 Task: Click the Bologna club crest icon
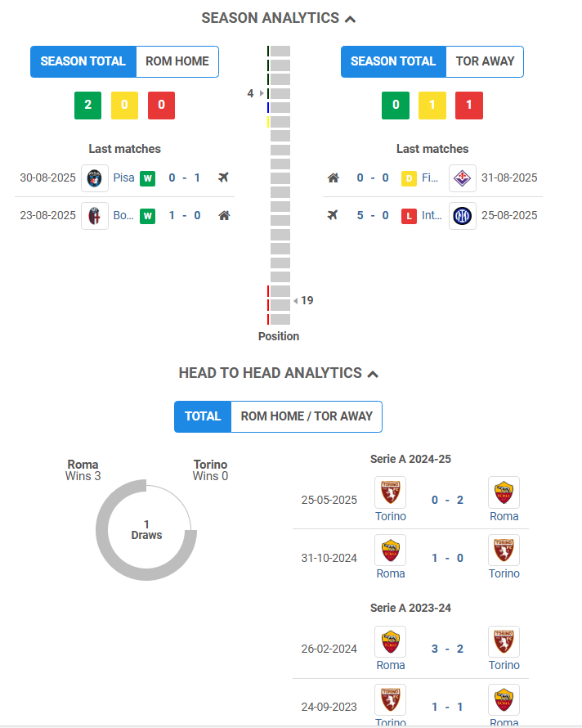point(95,216)
